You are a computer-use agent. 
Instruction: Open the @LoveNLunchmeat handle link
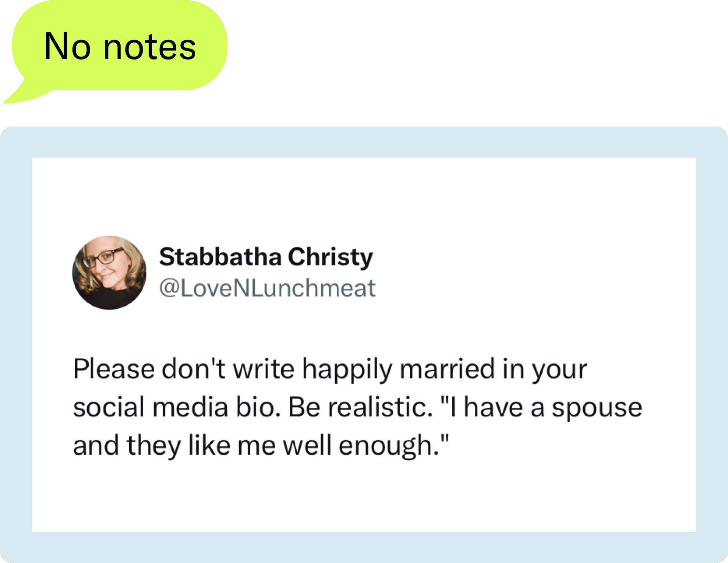pyautogui.click(x=267, y=288)
